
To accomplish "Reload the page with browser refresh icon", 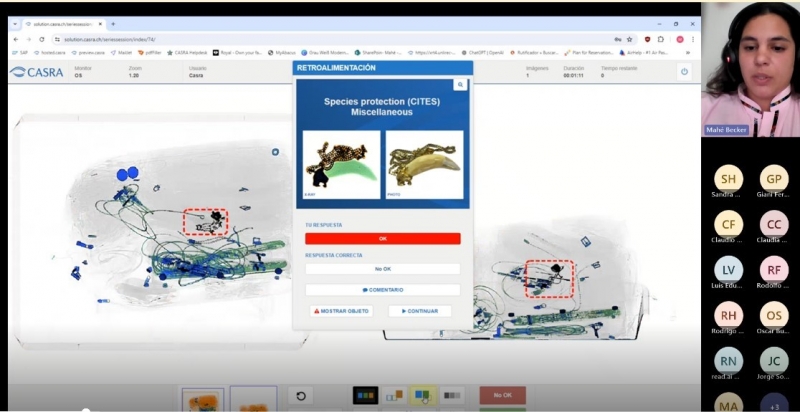I will click(43, 39).
